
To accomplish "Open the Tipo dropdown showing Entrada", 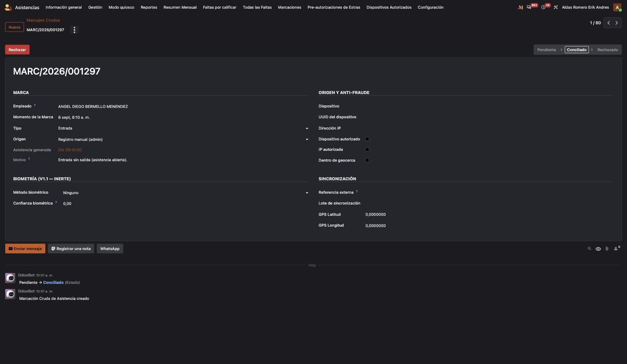I will (183, 128).
